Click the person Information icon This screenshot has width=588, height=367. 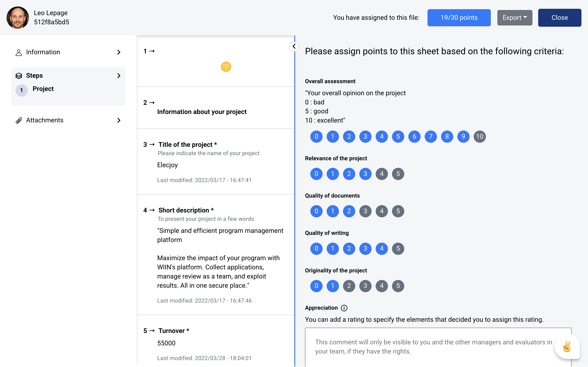click(x=19, y=52)
